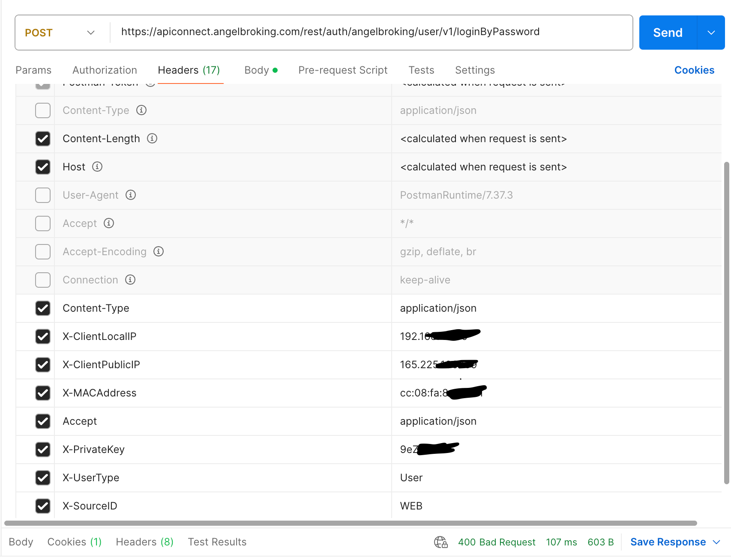
Task: Click the 400 Bad Request status
Action: [497, 542]
